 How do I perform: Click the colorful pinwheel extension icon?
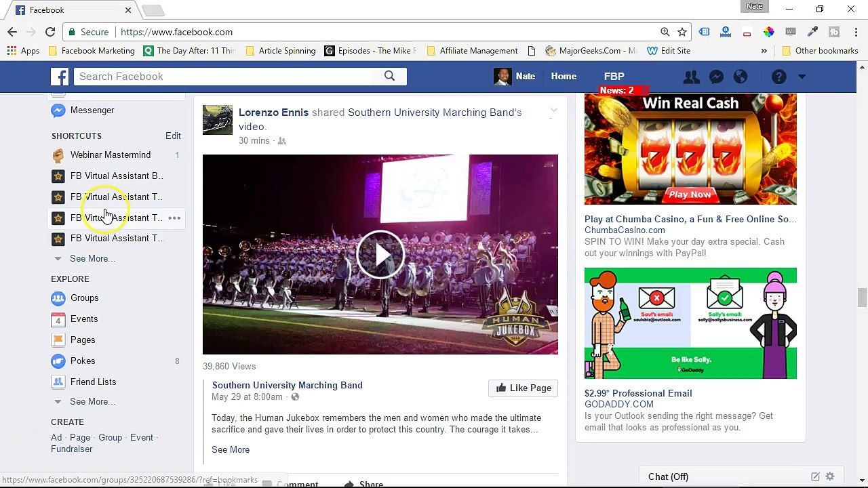pos(768,32)
